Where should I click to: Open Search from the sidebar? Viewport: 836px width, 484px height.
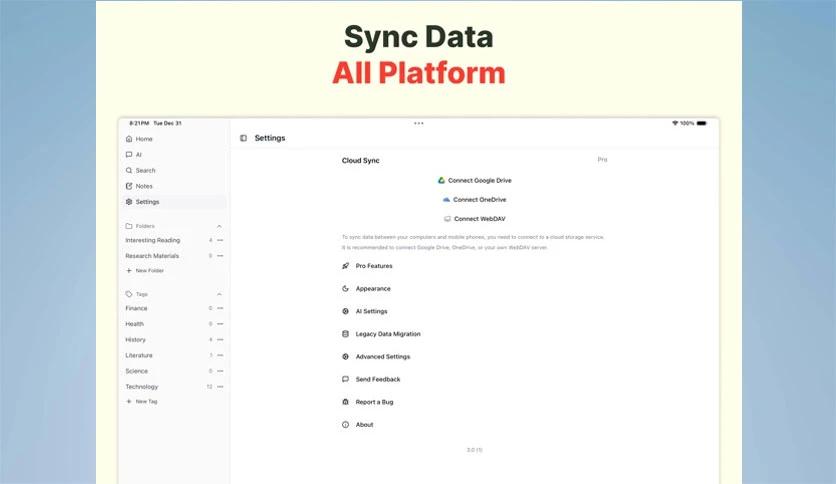[x=145, y=170]
